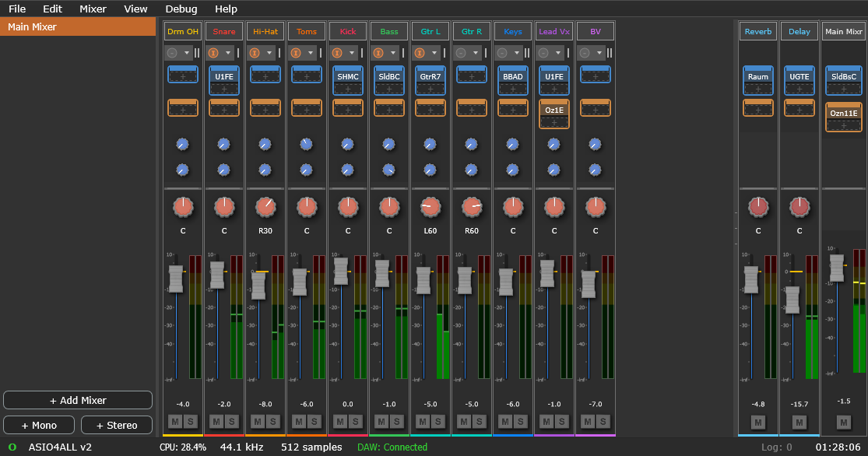This screenshot has height=456, width=868.
Task: Solo the Bass channel
Action: click(x=397, y=422)
